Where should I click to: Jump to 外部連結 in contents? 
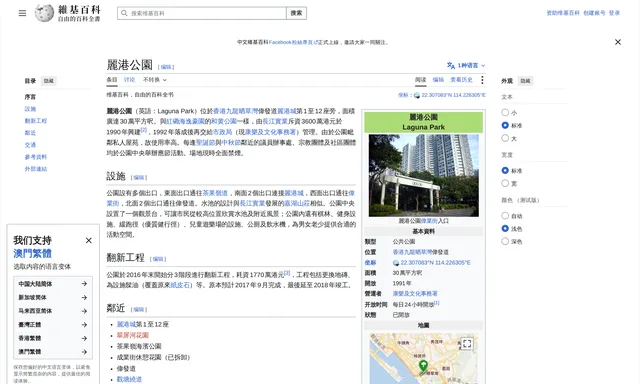point(36,169)
